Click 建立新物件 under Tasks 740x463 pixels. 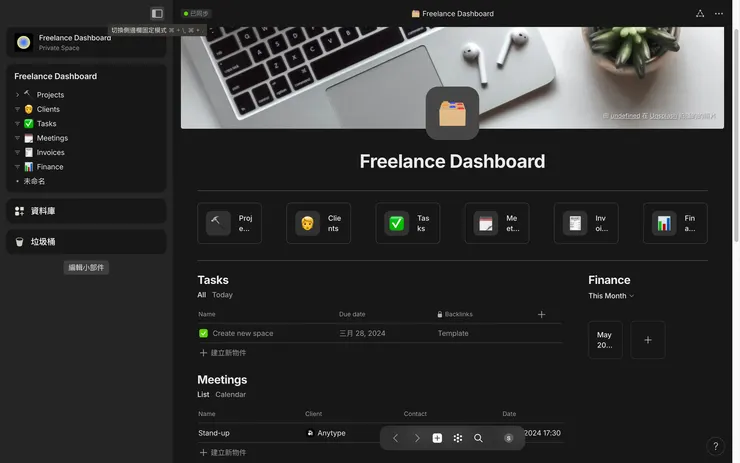tap(223, 353)
